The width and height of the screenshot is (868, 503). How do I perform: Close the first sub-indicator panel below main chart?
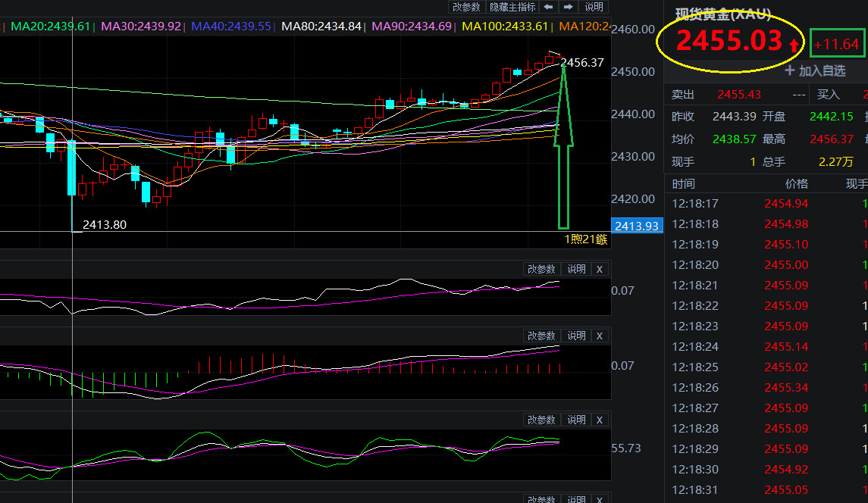click(599, 269)
